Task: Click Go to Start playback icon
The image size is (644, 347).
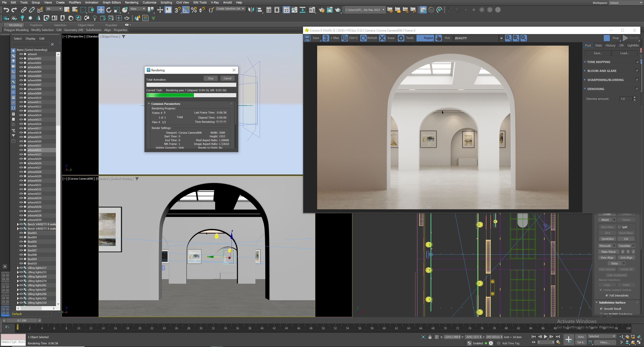Action: (x=533, y=337)
